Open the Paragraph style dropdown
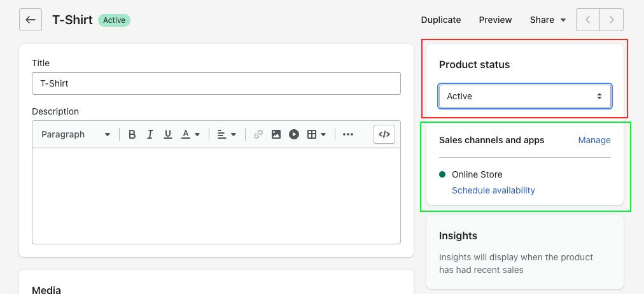The height and width of the screenshot is (294, 644). coord(76,134)
